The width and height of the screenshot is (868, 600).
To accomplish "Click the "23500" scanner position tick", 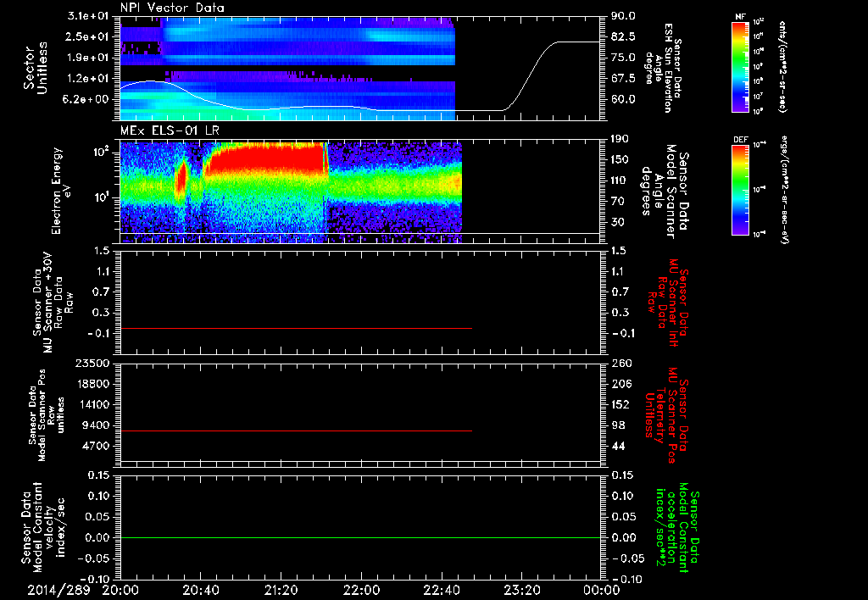I will pos(93,363).
